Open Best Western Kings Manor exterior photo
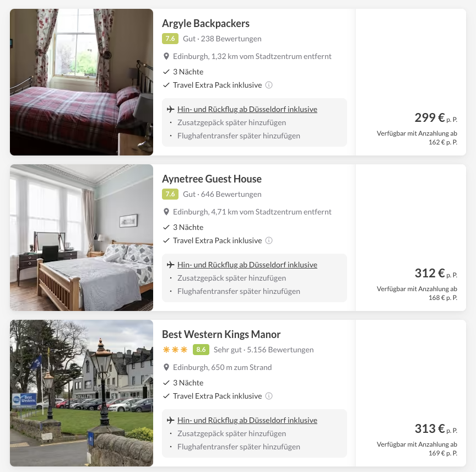The image size is (476, 472). [82, 393]
